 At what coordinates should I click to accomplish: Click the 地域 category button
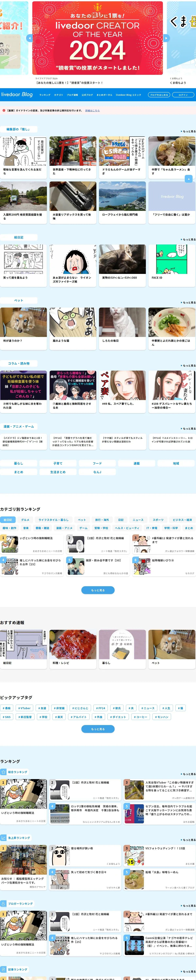click(176, 463)
